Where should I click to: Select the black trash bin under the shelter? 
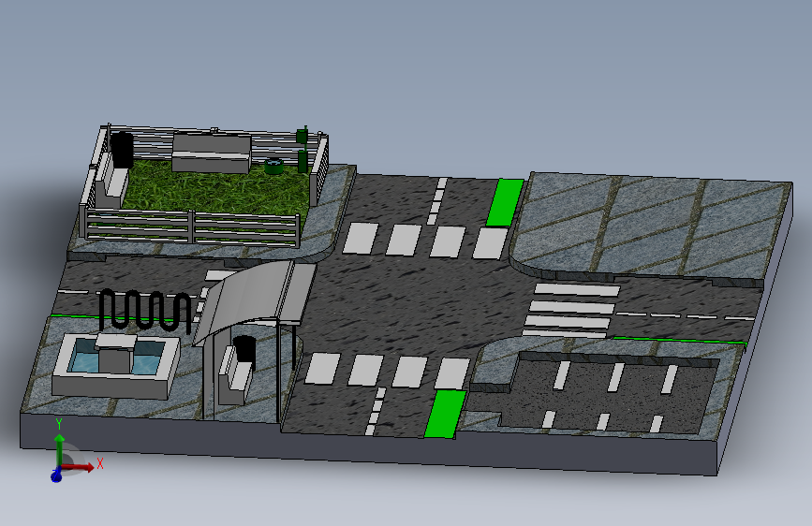[x=244, y=349]
